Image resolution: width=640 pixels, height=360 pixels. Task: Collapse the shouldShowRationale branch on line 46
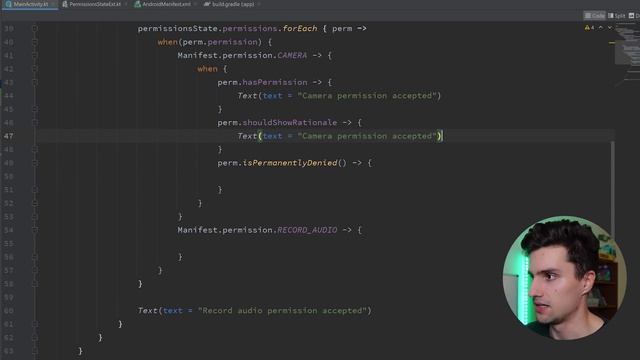tap(35, 122)
